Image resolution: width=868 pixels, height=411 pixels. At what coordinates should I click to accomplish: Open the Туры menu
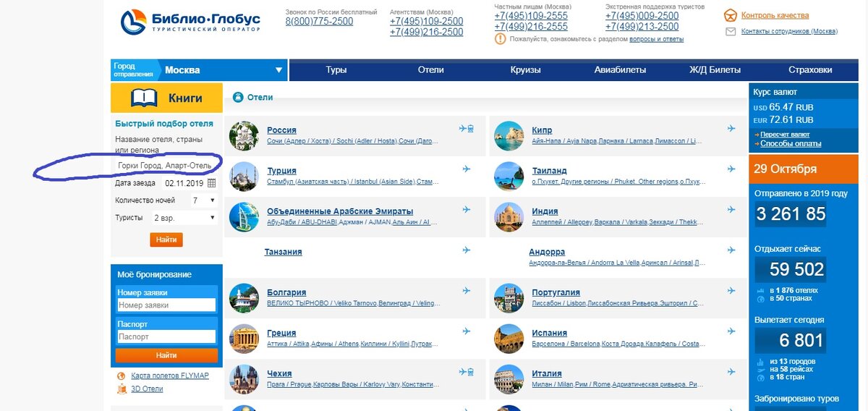click(336, 70)
